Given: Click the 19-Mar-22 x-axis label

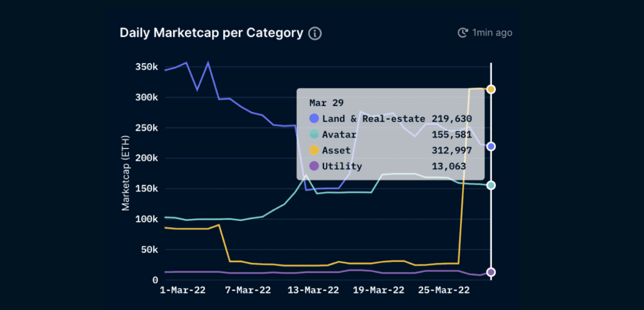Looking at the screenshot, I should coord(379,290).
